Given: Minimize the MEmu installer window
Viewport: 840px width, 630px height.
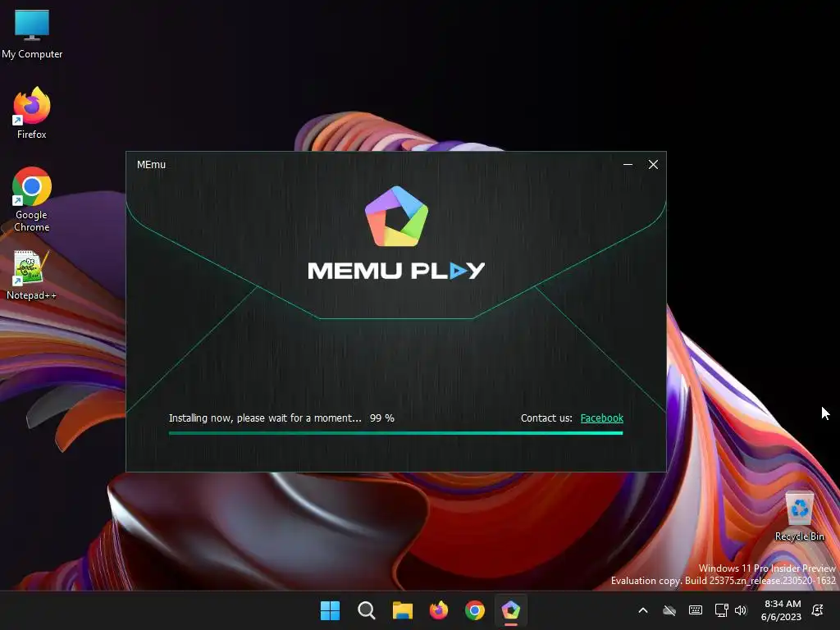Looking at the screenshot, I should 628,164.
